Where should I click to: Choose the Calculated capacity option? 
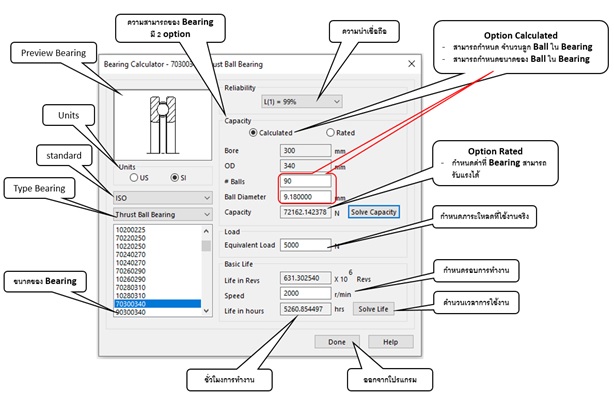click(x=253, y=133)
